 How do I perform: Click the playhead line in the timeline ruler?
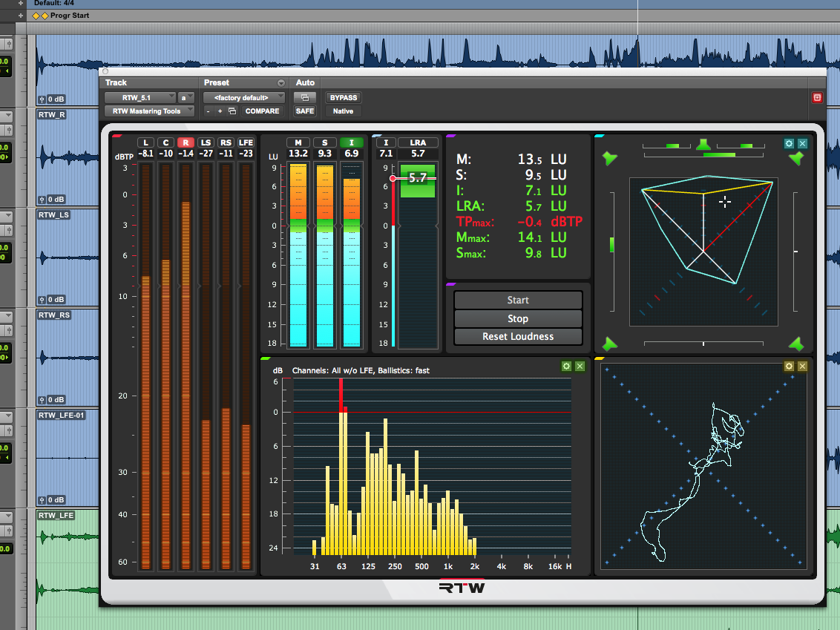(x=637, y=19)
